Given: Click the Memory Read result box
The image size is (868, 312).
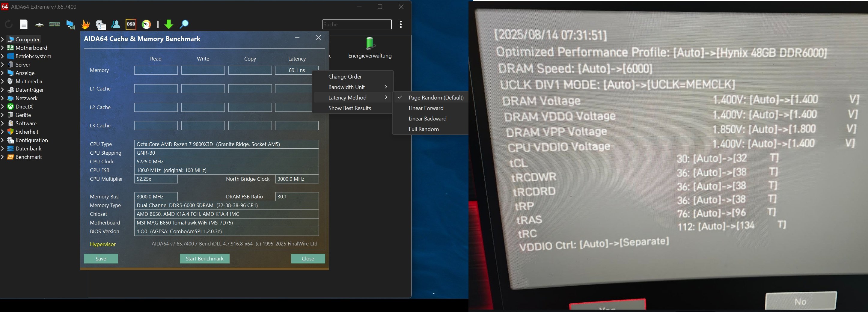Looking at the screenshot, I should tap(156, 70).
